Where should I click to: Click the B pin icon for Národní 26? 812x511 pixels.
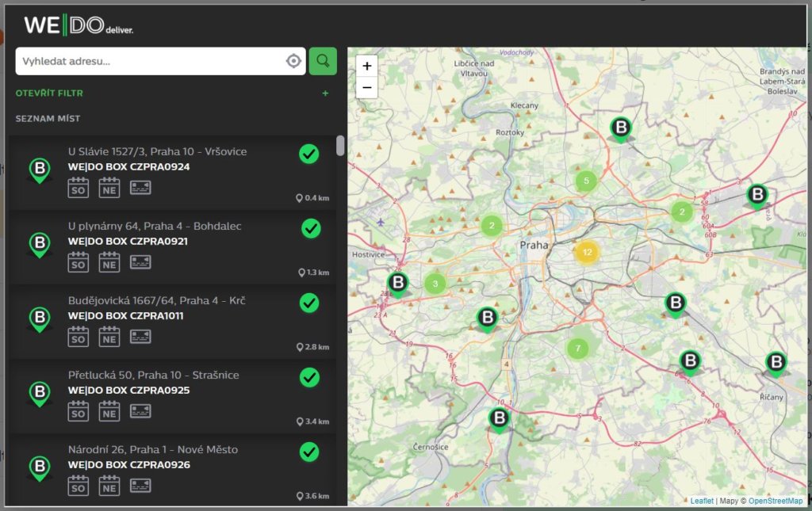(40, 468)
